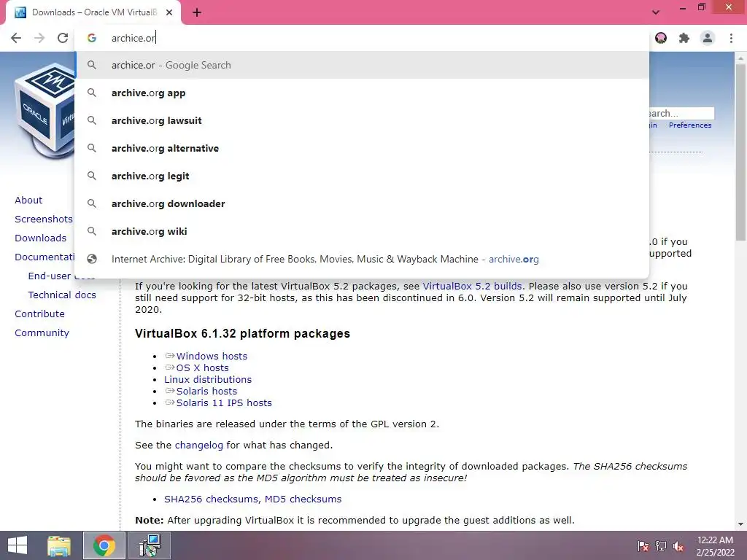Open the Chrome three-dot menu
The image size is (747, 560).
[731, 38]
